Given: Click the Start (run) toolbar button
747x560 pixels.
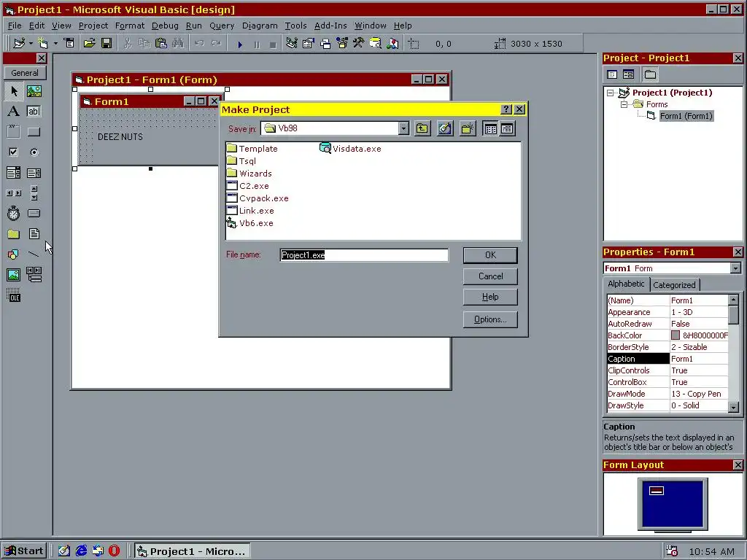Looking at the screenshot, I should pyautogui.click(x=240, y=44).
